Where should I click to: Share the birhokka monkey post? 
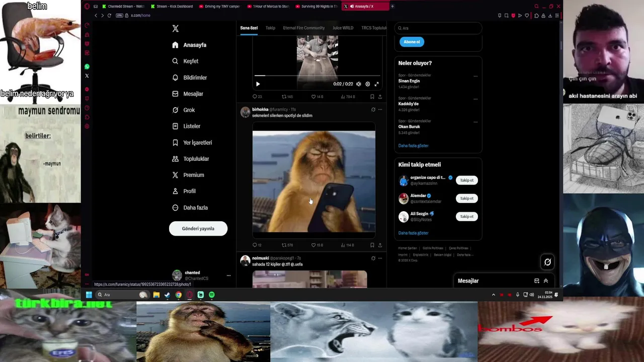tap(380, 245)
